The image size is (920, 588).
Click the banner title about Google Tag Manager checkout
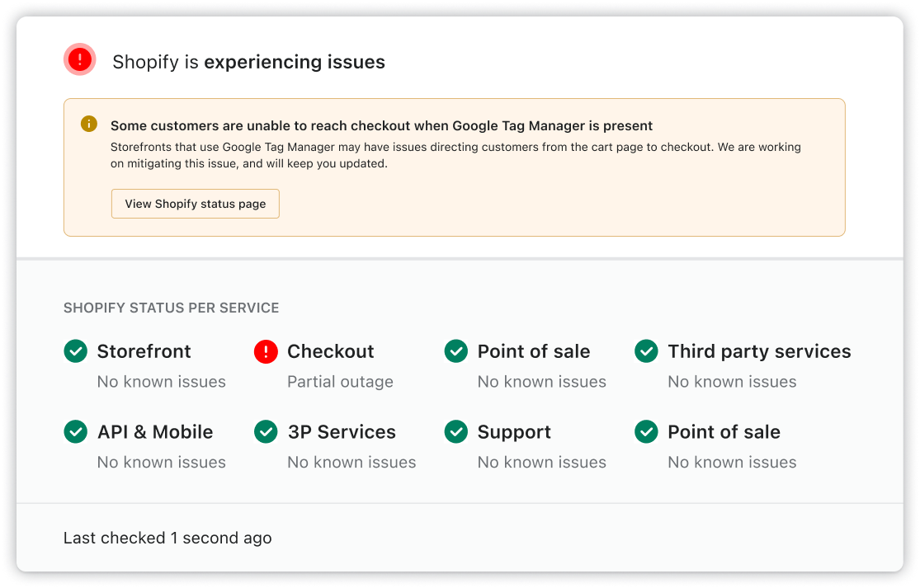coord(381,126)
